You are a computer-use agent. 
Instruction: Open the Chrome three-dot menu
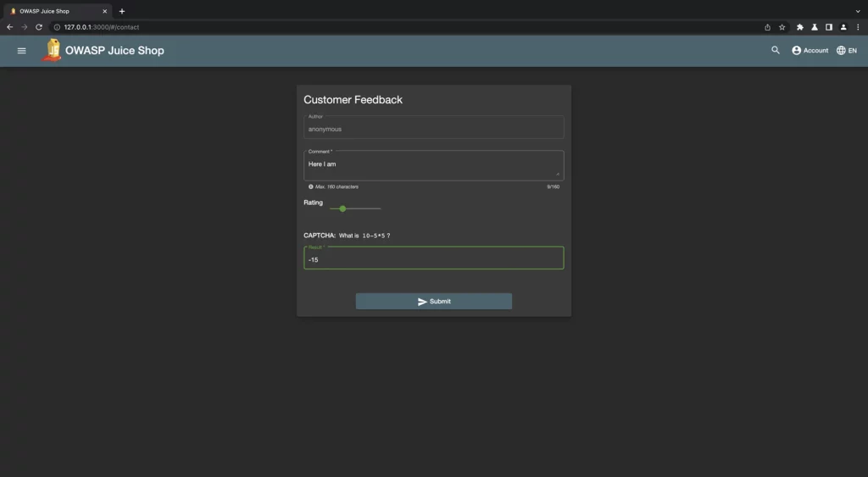click(x=858, y=26)
